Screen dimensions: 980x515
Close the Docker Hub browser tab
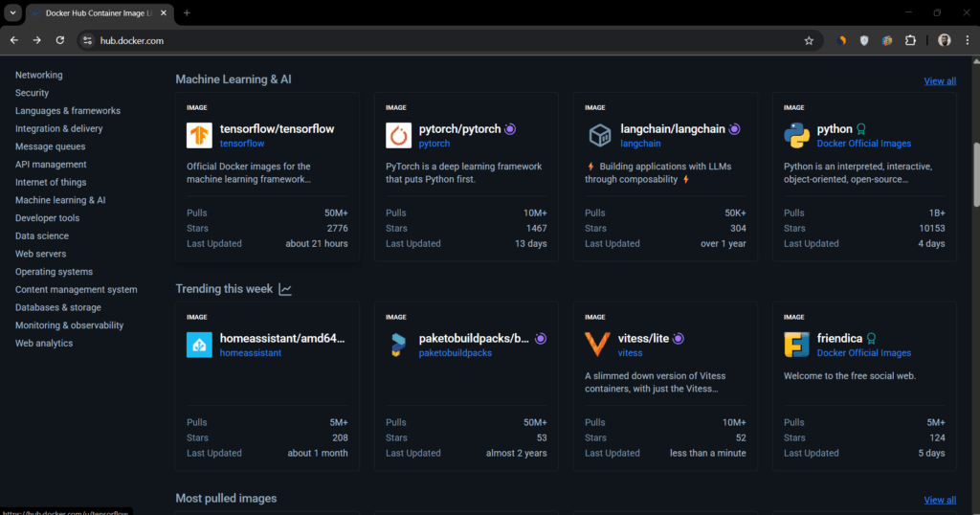tap(164, 13)
